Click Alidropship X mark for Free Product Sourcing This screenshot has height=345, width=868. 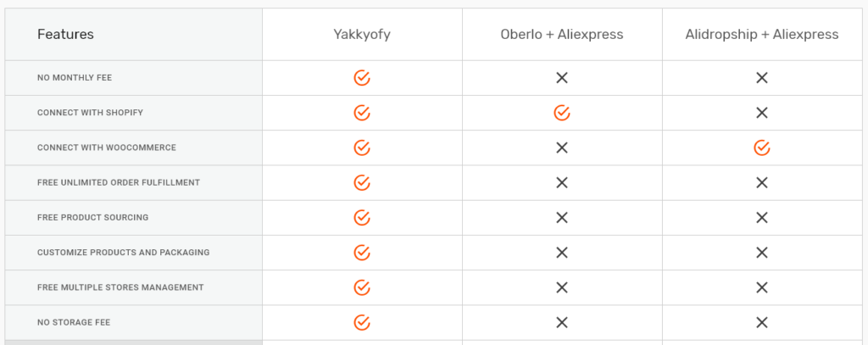(x=762, y=218)
